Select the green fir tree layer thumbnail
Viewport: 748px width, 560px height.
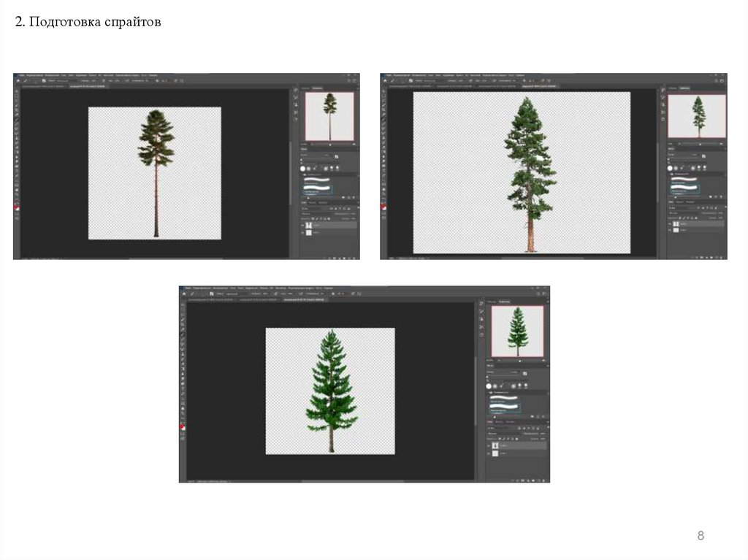495,445
